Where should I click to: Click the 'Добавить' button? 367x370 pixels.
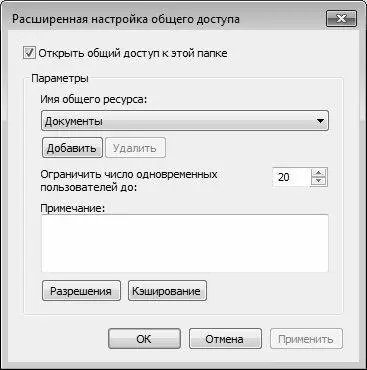click(x=72, y=148)
